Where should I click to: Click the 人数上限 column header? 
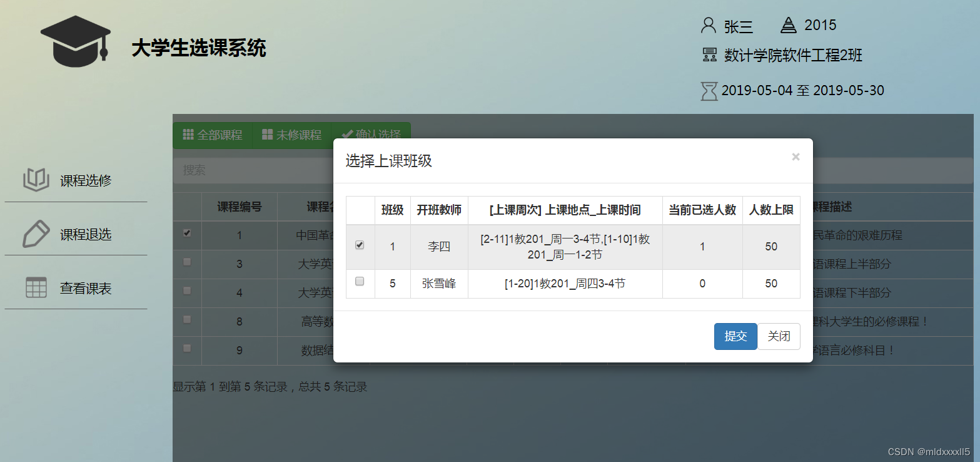pos(771,210)
